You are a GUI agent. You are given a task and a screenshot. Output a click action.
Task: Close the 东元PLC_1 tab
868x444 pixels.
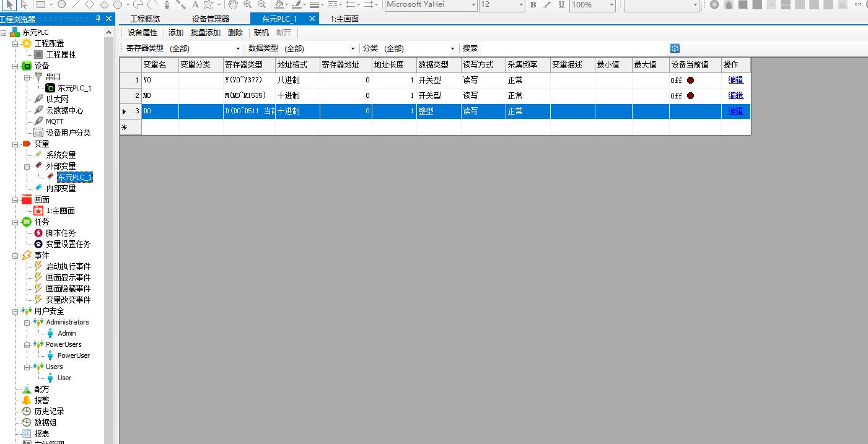coord(312,19)
